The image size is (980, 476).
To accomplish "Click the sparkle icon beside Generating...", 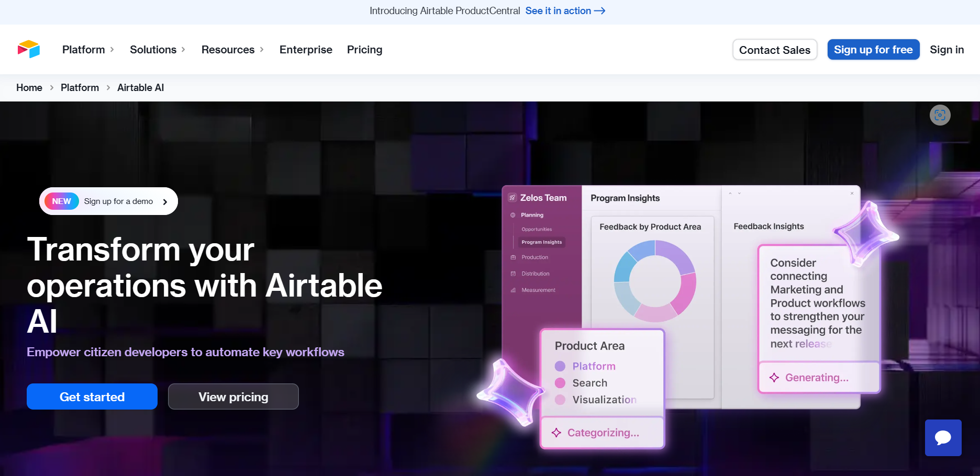I will click(774, 378).
